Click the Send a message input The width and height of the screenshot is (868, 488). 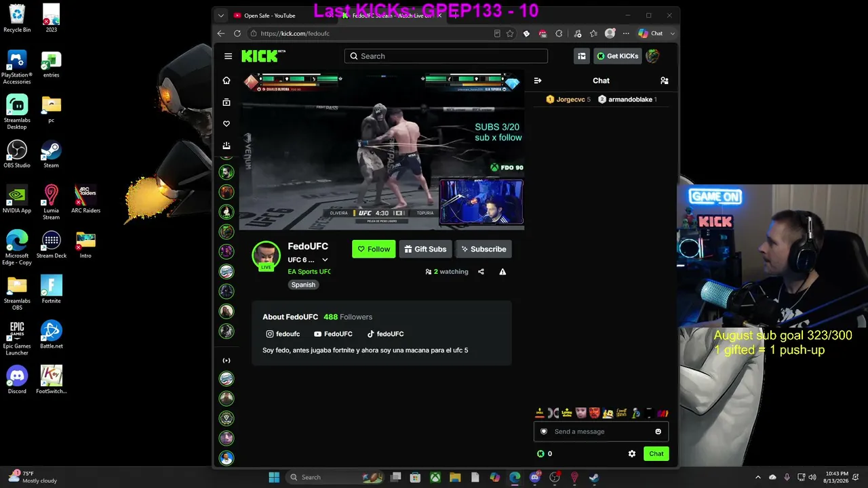click(601, 432)
